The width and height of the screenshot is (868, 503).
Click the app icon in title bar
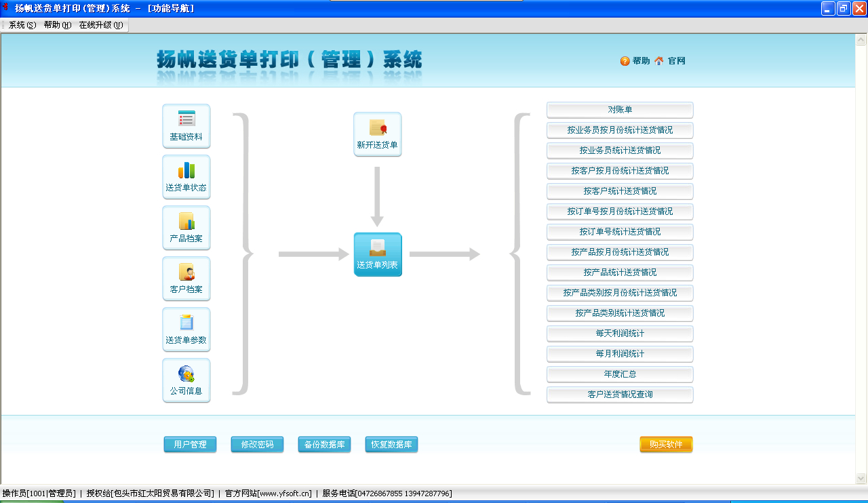[x=6, y=8]
